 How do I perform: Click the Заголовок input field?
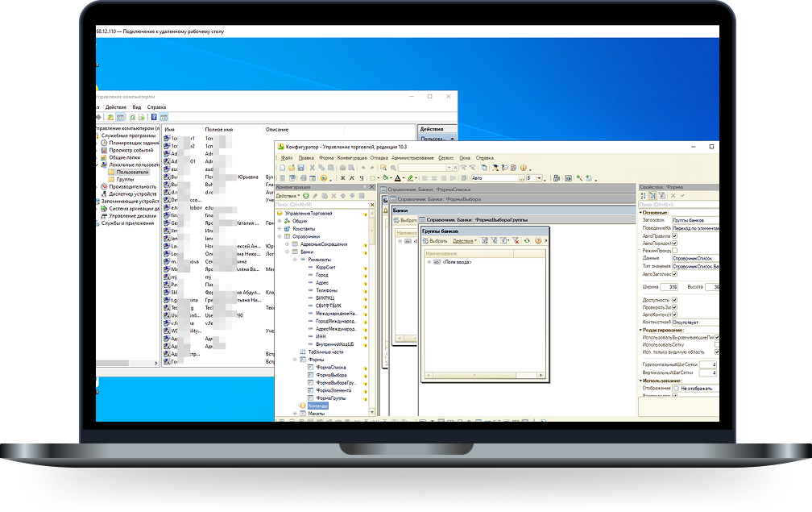click(695, 220)
